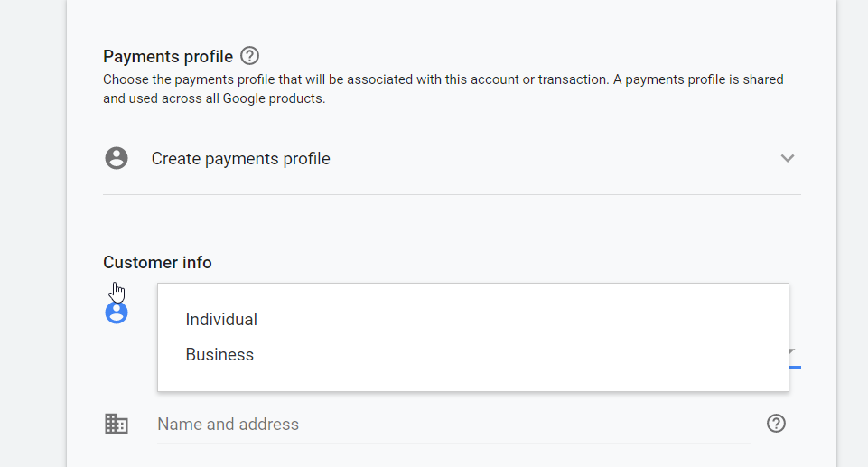Click the blue account icon under Customer info
Screen dimensions: 868x467
tap(117, 313)
